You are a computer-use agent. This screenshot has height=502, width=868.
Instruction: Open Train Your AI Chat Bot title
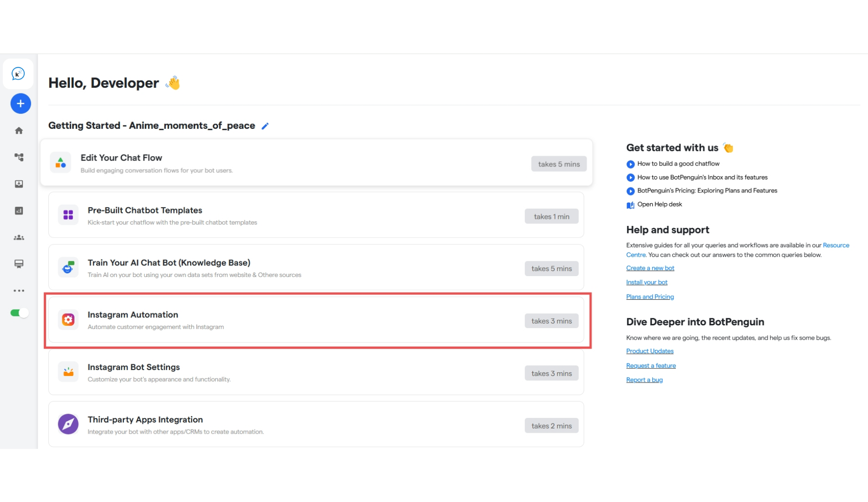point(169,263)
